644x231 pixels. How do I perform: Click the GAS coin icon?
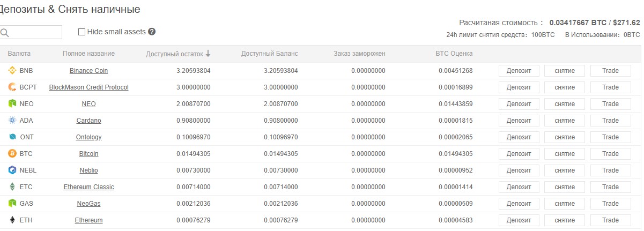(x=12, y=204)
